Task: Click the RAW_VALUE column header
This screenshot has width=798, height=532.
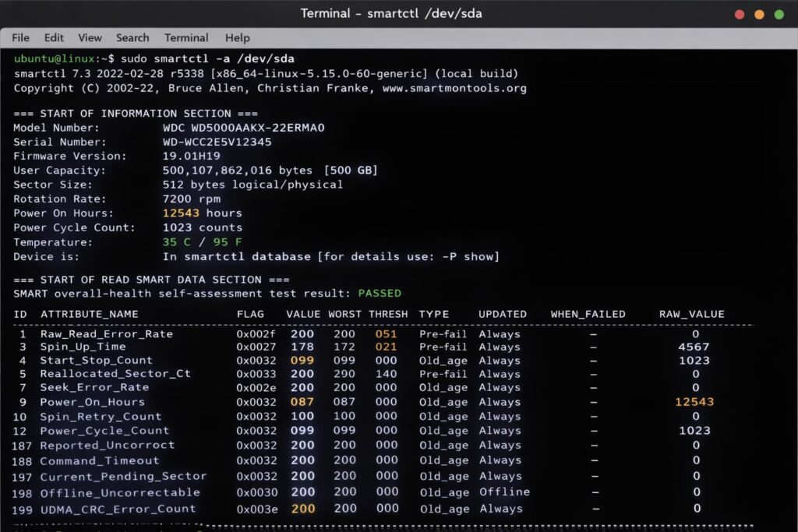Action: [x=691, y=314]
